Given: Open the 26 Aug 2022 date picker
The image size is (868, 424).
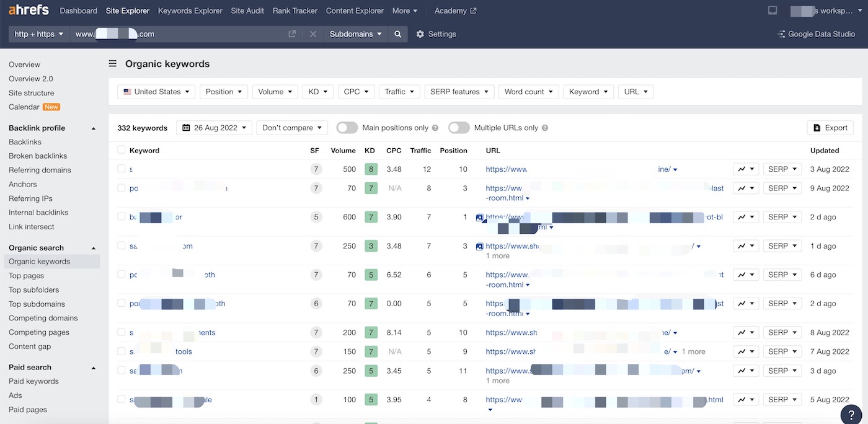Looking at the screenshot, I should 215,128.
